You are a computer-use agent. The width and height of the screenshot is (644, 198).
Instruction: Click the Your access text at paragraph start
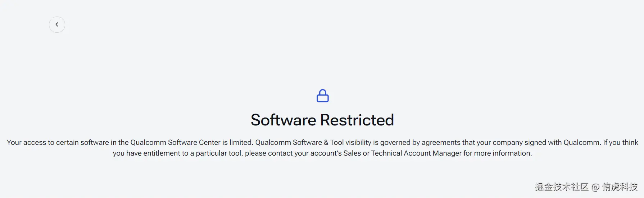26,142
